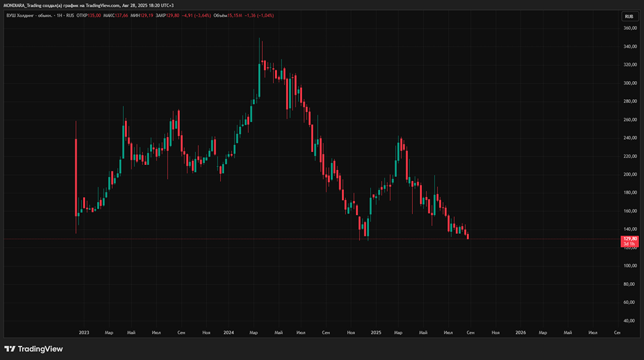Screen dimensions: 644x360
Task: Click the 140,00 price axis label
Action: [x=630, y=229]
